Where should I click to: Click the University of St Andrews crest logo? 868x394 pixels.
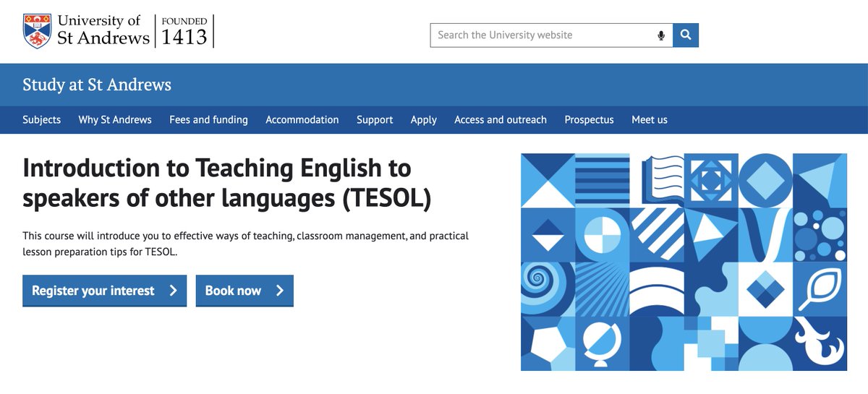click(x=37, y=30)
